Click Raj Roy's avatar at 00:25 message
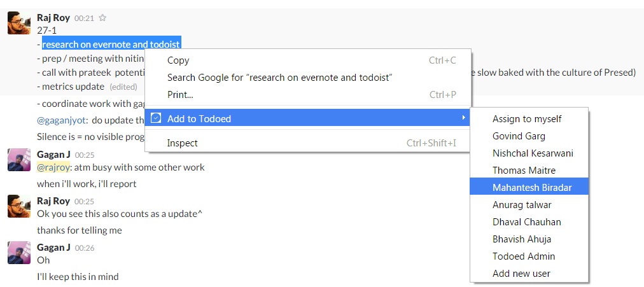 click(19, 206)
